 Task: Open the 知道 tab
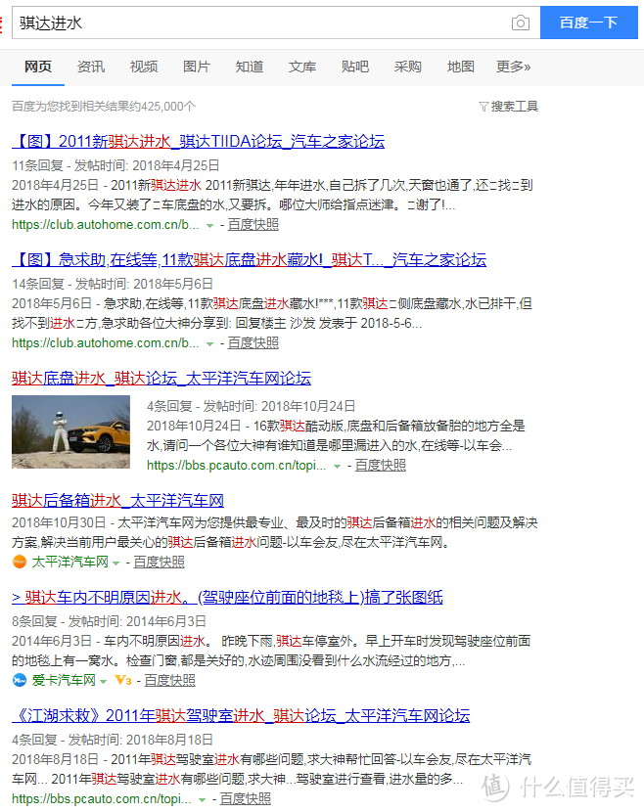[x=250, y=67]
